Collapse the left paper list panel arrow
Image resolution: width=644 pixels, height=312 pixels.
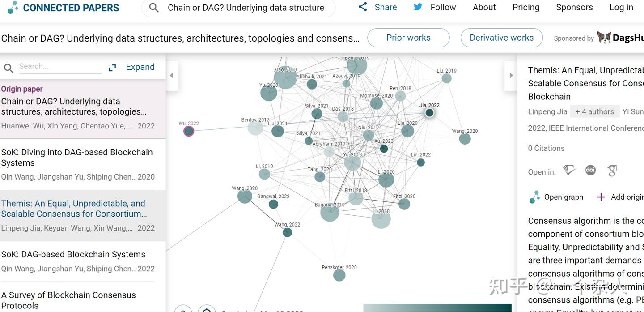171,76
